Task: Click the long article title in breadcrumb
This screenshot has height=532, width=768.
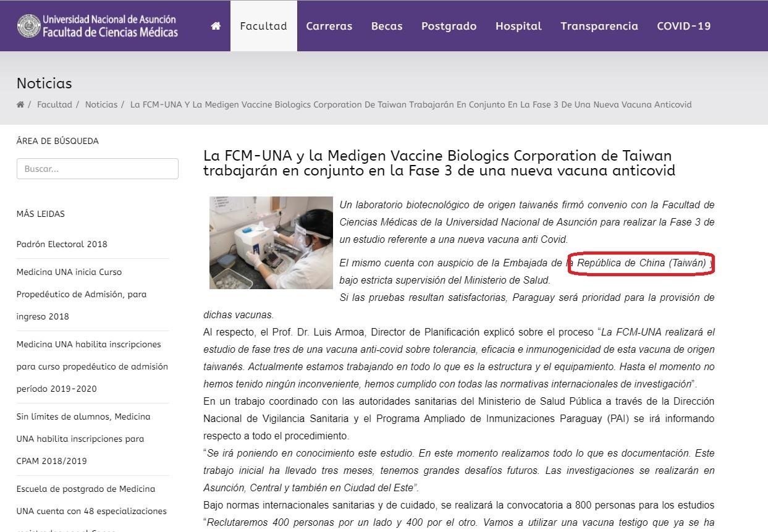Action: [x=411, y=104]
